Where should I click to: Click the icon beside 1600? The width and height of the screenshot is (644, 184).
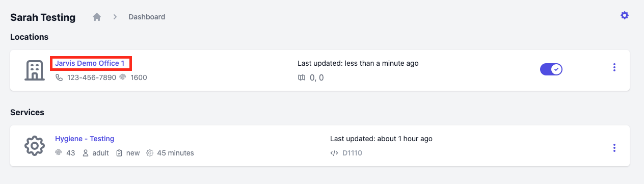coord(123,77)
